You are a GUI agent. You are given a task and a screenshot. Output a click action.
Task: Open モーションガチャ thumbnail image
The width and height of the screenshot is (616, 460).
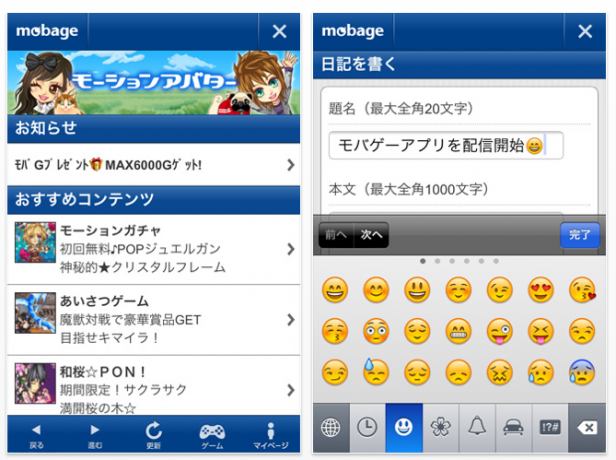(x=35, y=242)
